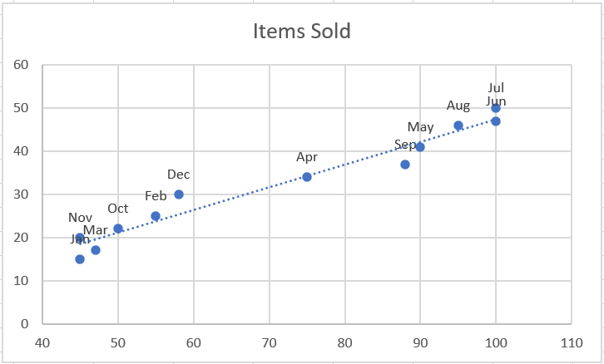Select the Jul data label

(496, 88)
